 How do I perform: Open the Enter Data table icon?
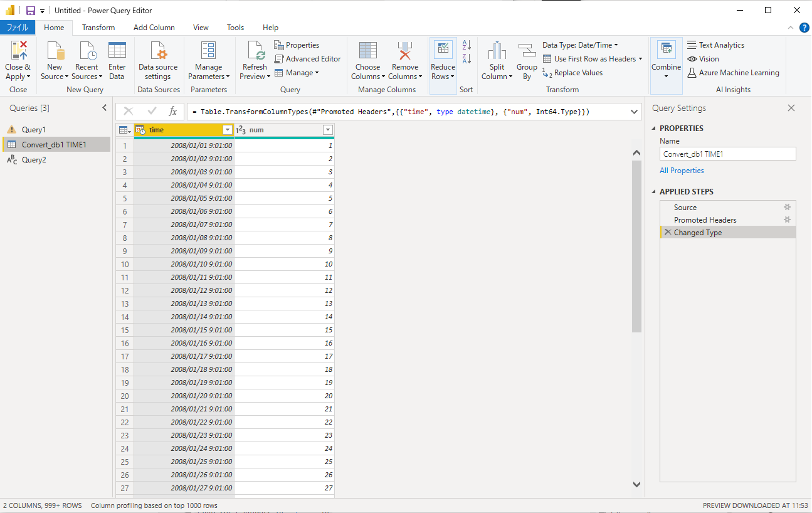[117, 51]
